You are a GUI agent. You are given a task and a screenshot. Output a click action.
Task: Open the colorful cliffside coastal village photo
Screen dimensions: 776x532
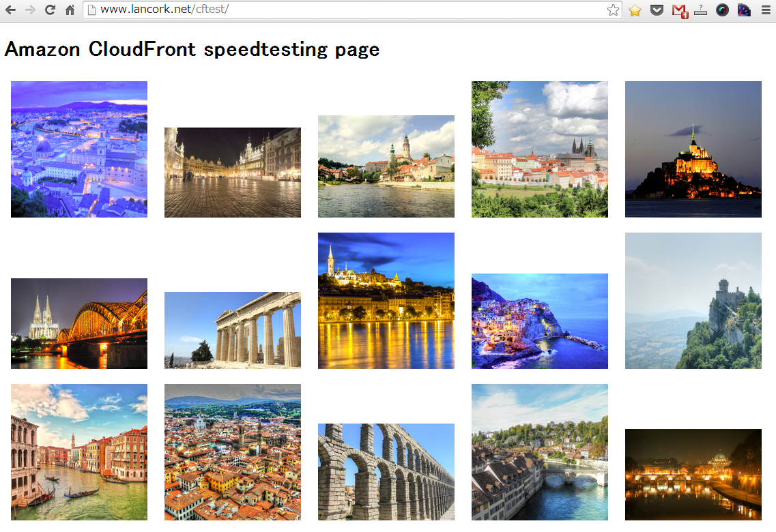click(539, 321)
